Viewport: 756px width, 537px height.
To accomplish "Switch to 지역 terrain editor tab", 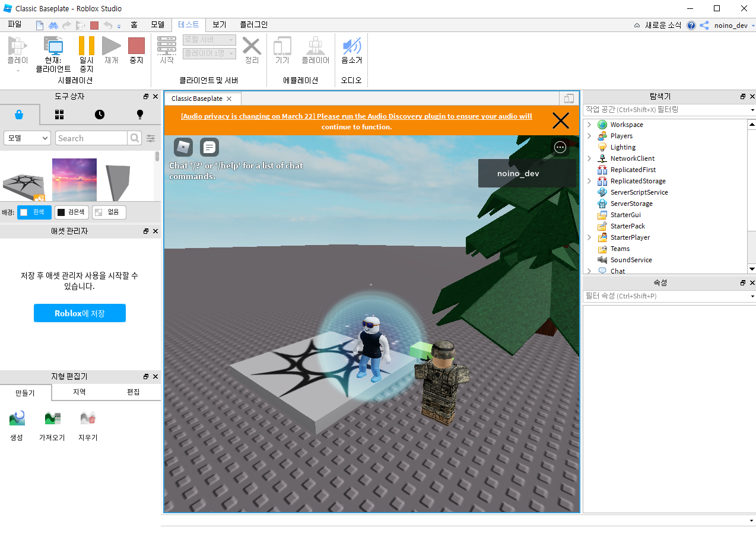I will coord(80,392).
